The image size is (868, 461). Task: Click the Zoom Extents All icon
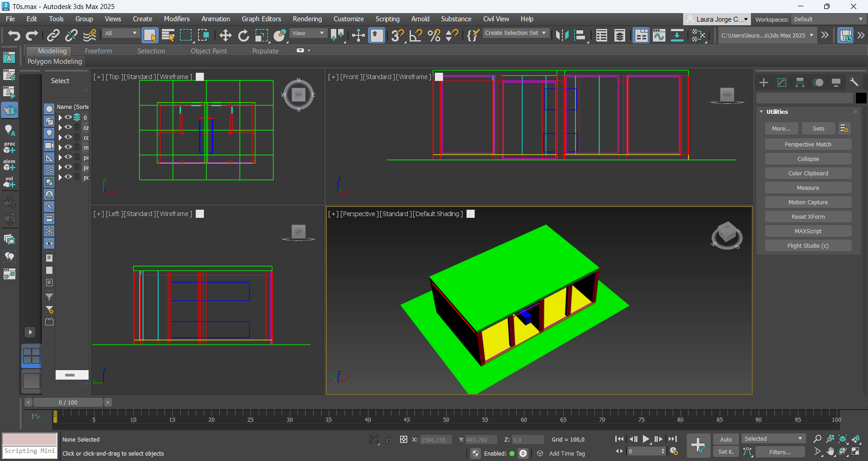pos(856,439)
